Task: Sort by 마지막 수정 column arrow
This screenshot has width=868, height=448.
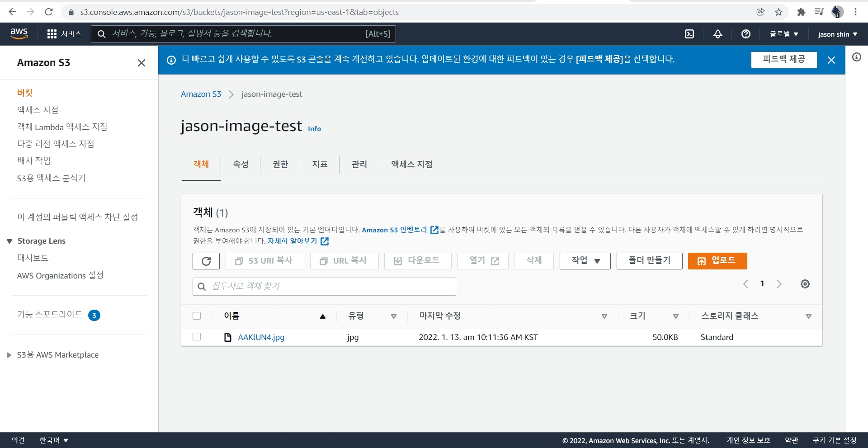Action: tap(604, 316)
